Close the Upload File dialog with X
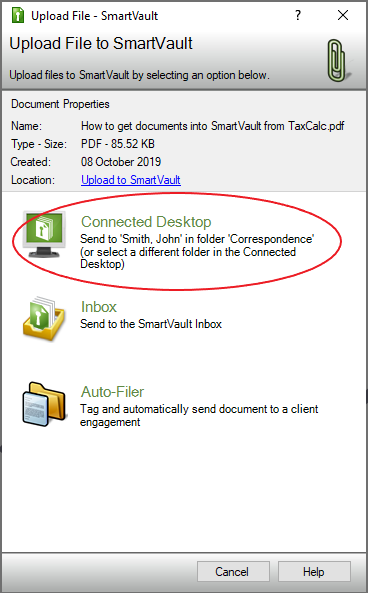 pyautogui.click(x=343, y=16)
